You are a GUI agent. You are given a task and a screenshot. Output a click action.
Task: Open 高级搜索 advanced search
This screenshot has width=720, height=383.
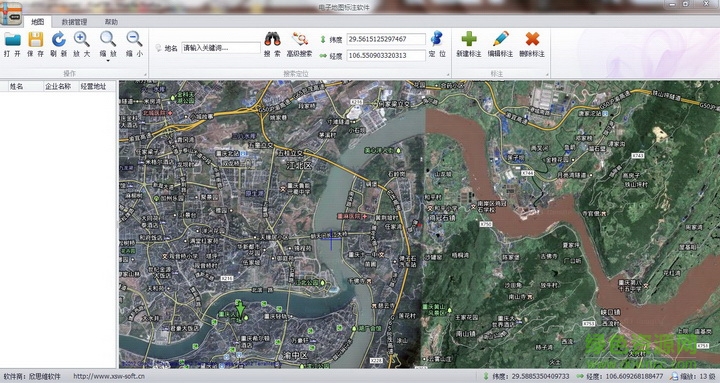[x=299, y=45]
